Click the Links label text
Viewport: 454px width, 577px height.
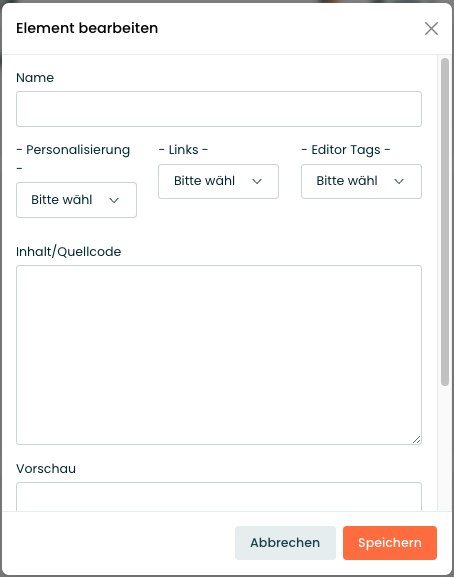pyautogui.click(x=183, y=150)
